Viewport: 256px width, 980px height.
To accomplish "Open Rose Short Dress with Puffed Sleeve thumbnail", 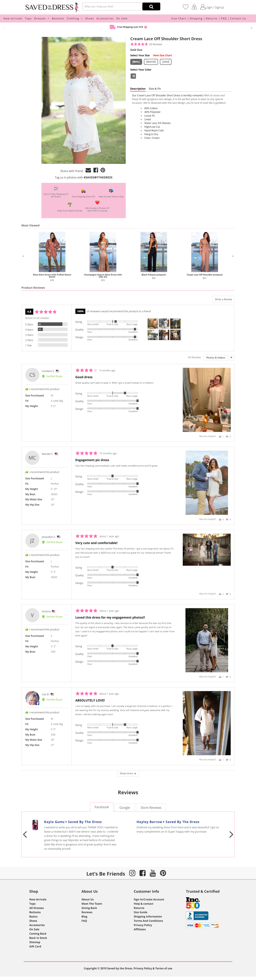I will [x=52, y=252].
